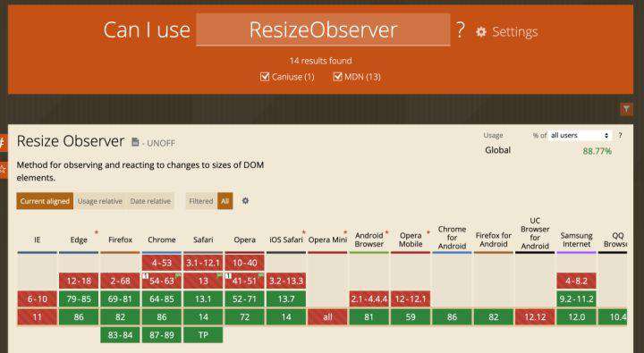Click the spec document icon beside Resize Observer
This screenshot has height=353, width=644.
coord(135,142)
